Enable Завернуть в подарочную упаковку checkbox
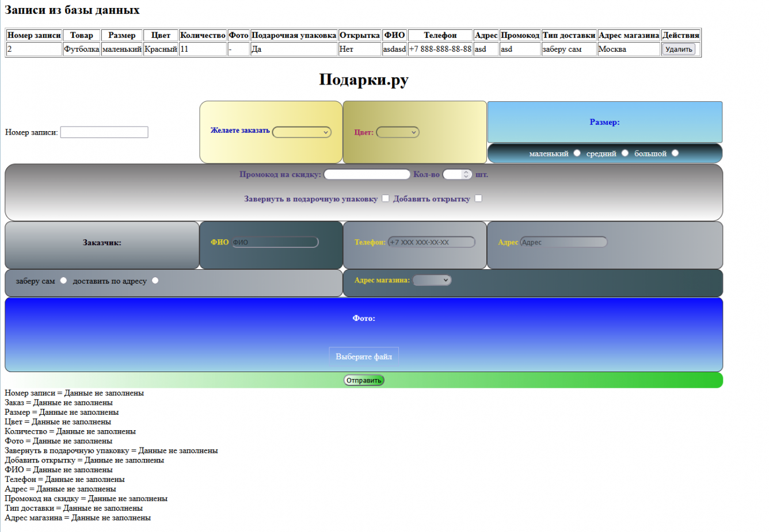The height and width of the screenshot is (532, 769). pos(386,198)
